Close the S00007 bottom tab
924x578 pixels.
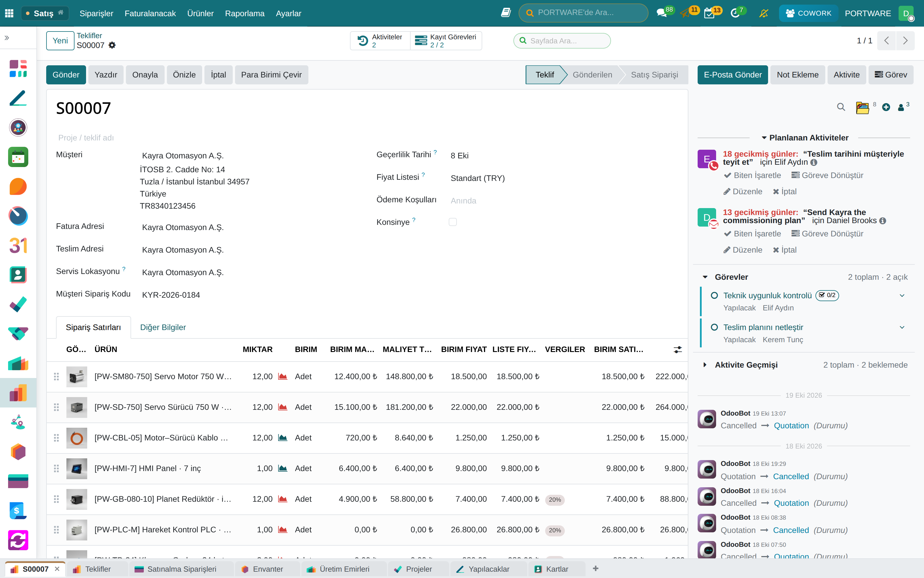(57, 569)
